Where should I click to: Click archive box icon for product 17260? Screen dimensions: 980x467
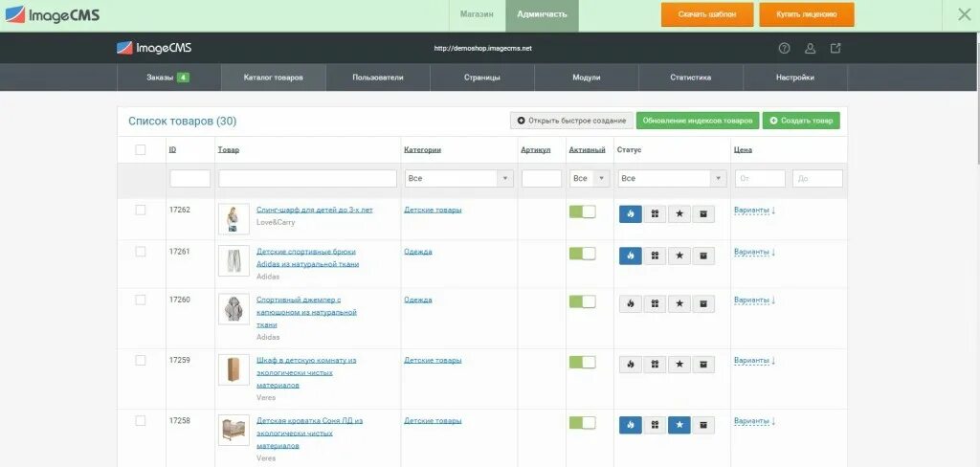click(x=703, y=303)
